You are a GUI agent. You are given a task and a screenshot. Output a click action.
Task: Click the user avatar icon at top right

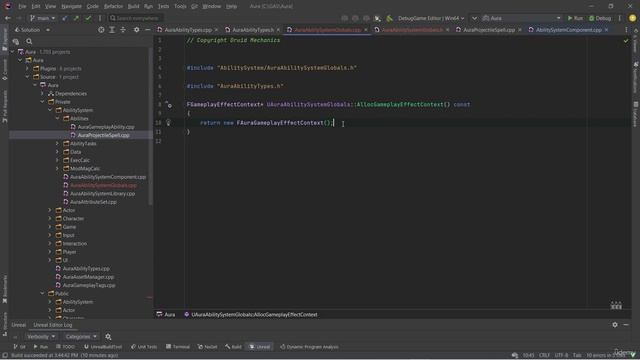(x=632, y=18)
